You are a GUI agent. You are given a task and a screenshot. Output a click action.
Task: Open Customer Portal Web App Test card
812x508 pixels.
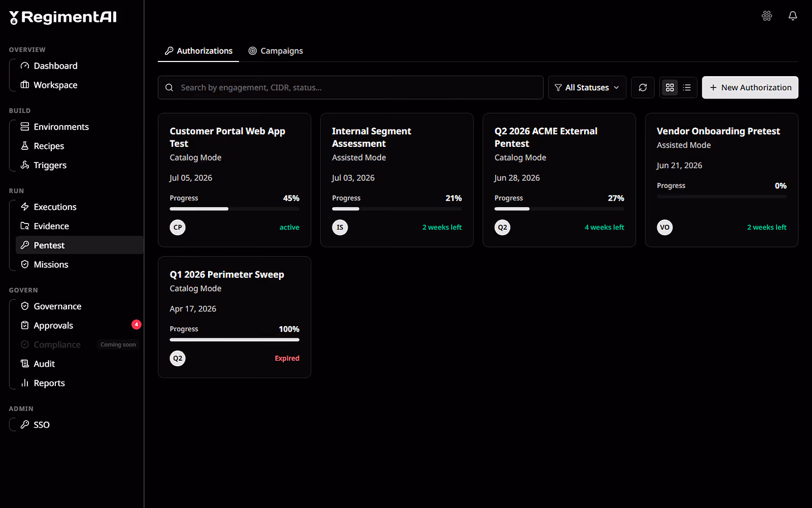click(x=234, y=180)
